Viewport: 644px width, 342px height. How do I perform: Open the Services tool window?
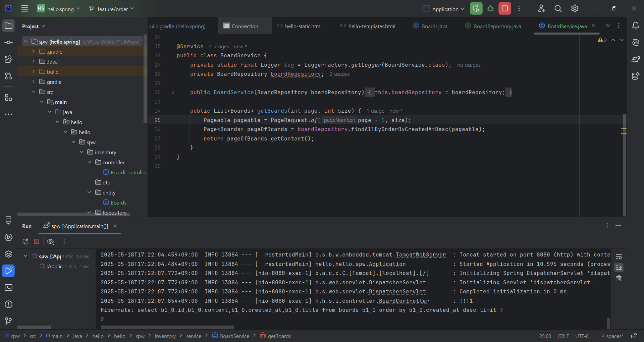(8, 237)
